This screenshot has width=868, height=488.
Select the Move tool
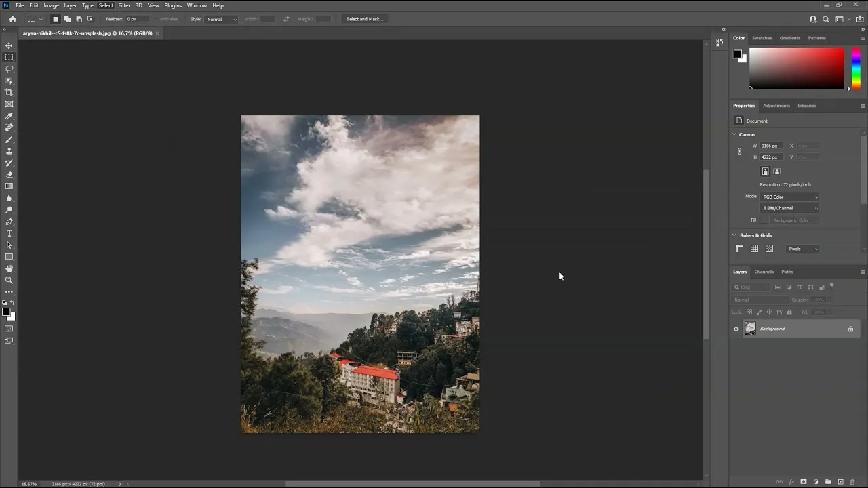pos(9,45)
